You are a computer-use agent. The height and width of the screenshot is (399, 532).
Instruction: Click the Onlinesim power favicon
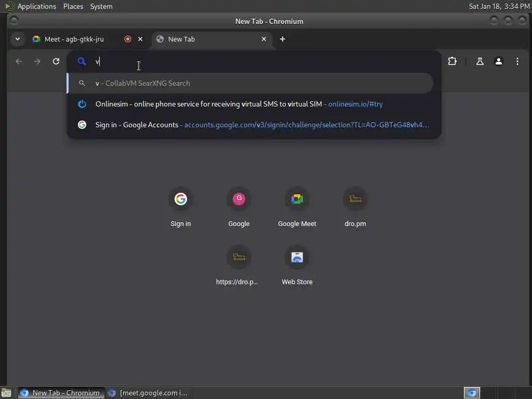pyautogui.click(x=82, y=104)
